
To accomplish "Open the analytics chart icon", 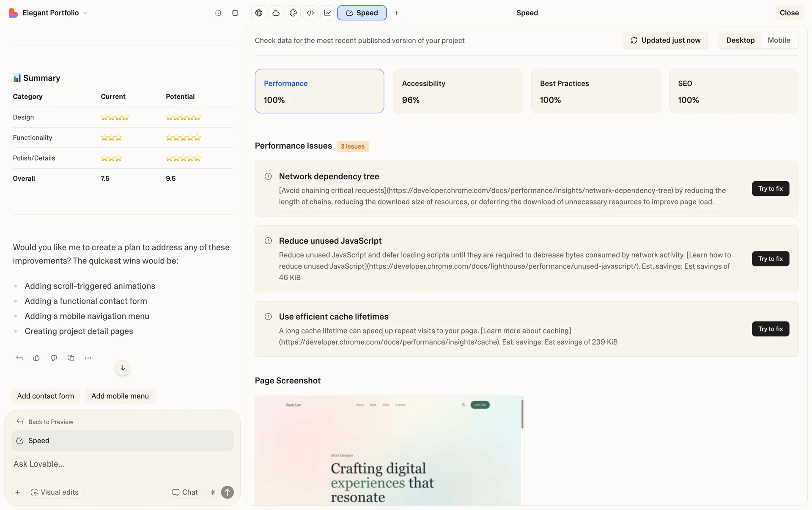I will (x=328, y=13).
